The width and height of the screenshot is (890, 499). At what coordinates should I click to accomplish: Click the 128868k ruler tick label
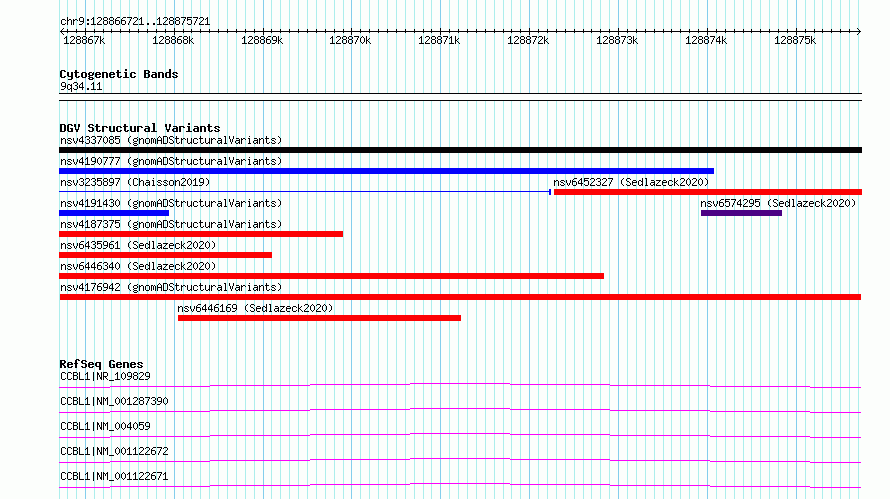point(173,40)
